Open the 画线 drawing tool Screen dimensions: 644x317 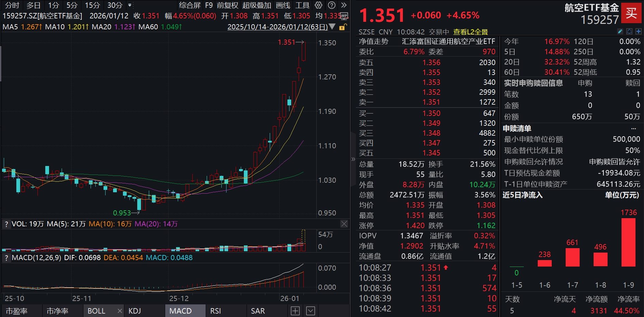(282, 5)
